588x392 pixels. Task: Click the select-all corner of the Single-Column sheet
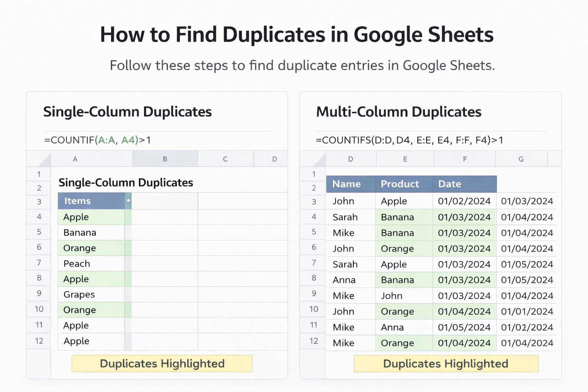(x=39, y=159)
